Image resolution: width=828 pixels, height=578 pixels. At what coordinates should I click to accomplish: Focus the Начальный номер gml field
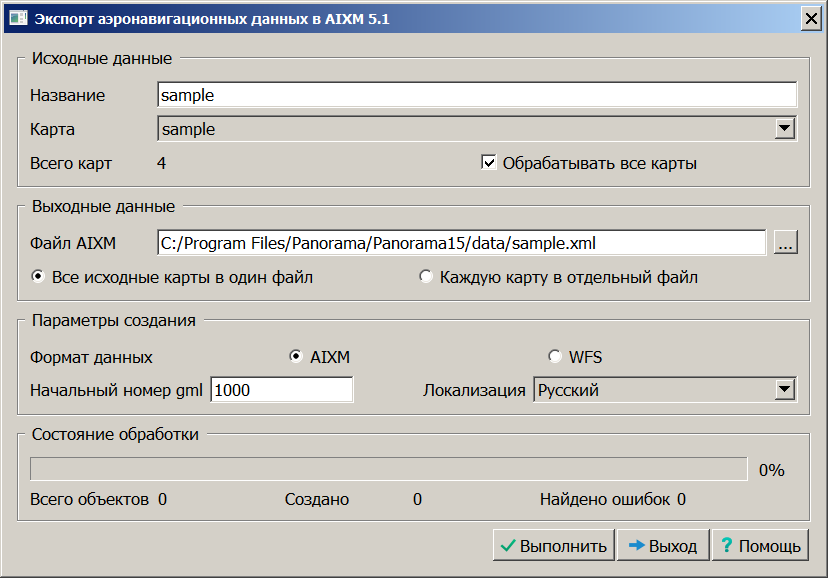(x=281, y=390)
